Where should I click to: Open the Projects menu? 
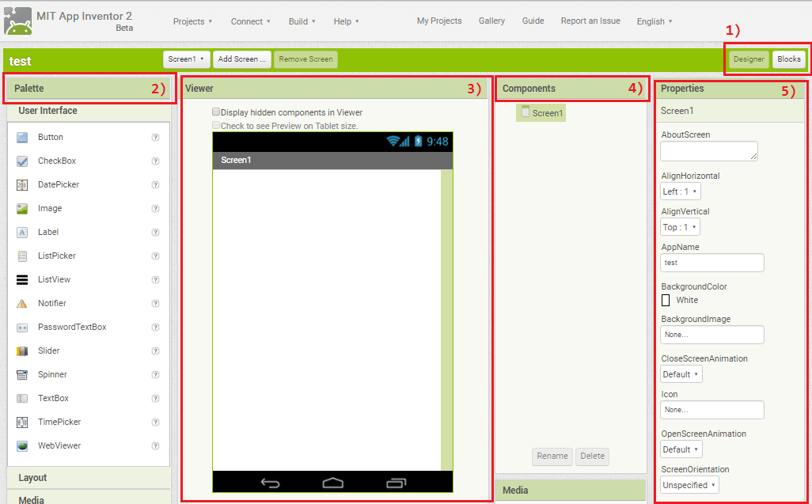pos(192,21)
